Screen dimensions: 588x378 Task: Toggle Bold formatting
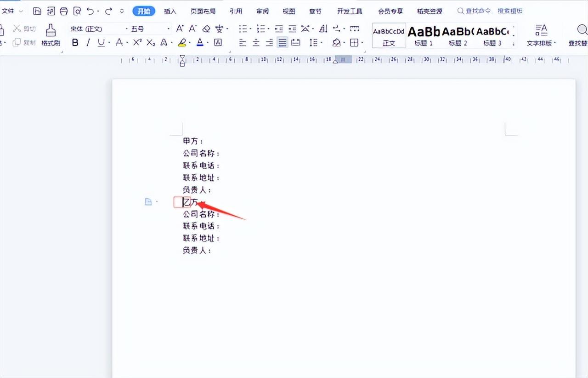[75, 43]
